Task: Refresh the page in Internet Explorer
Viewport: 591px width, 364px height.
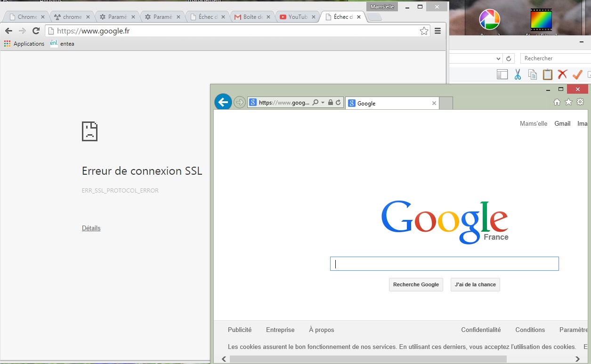Action: coord(338,102)
